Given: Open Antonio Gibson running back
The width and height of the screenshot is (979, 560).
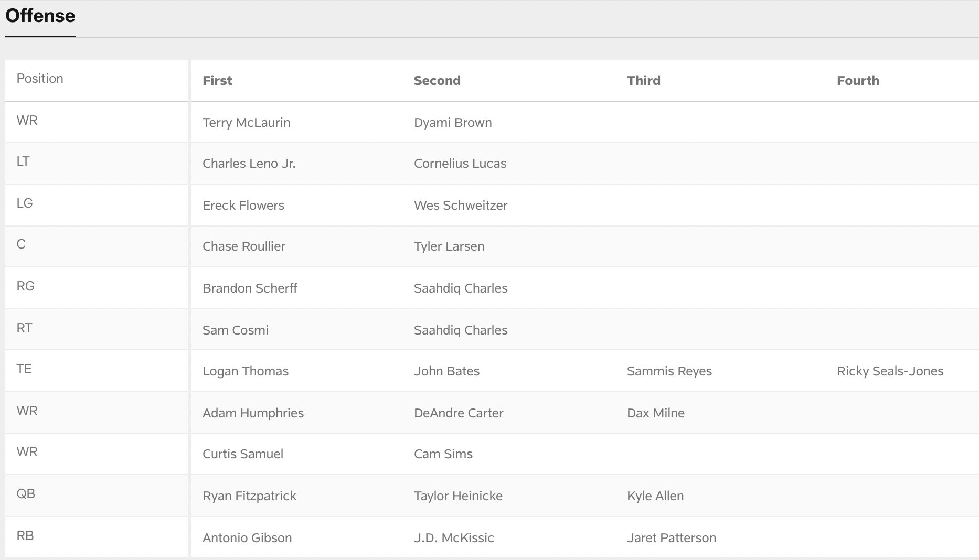Looking at the screenshot, I should tap(247, 538).
